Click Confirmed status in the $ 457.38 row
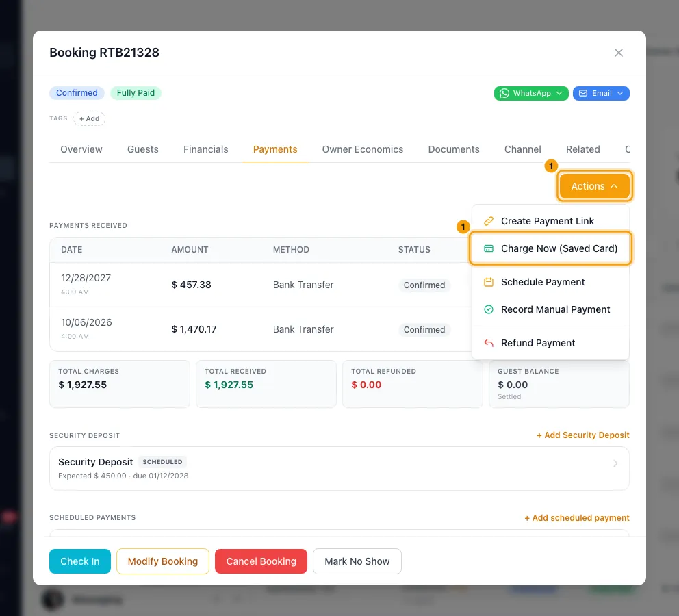Viewport: 679px width, 616px height. 424,285
